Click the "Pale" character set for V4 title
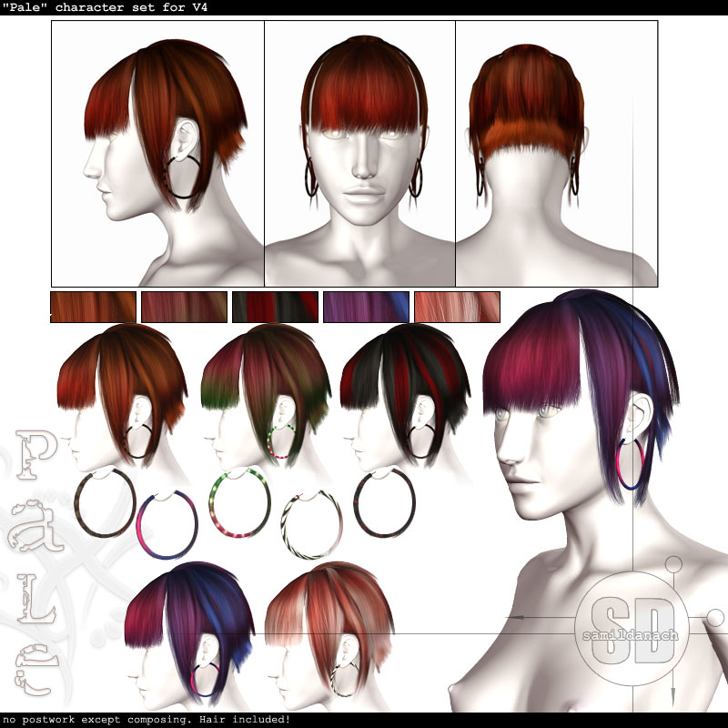The height and width of the screenshot is (728, 728). coord(105,7)
